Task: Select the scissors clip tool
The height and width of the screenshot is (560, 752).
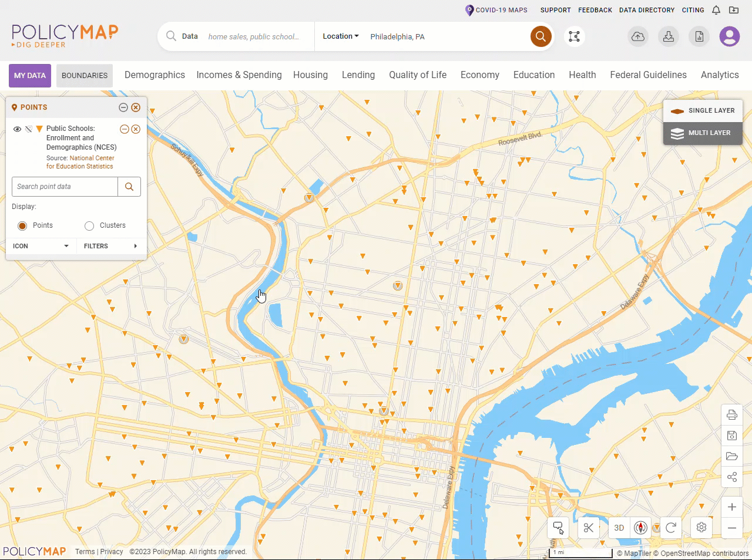Action: click(x=589, y=528)
